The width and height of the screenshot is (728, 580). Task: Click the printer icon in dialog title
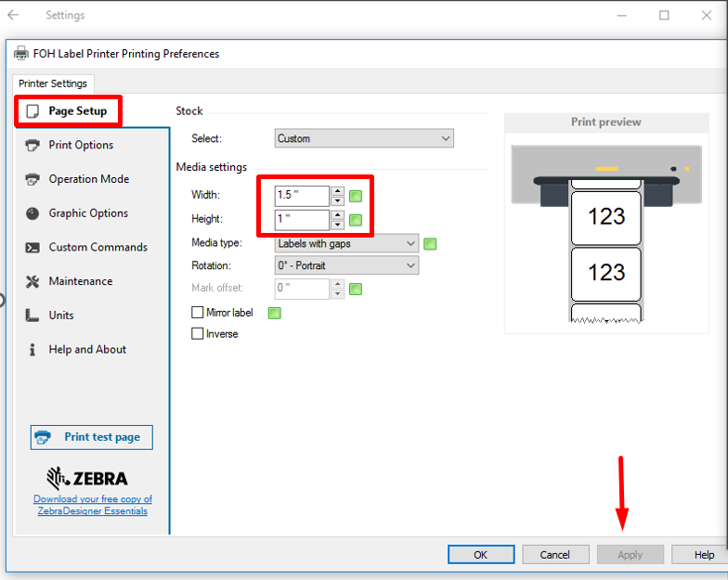(x=20, y=54)
